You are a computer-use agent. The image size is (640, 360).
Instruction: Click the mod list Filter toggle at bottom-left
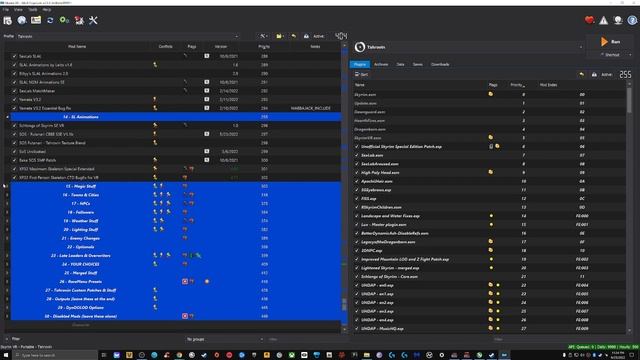[12, 339]
